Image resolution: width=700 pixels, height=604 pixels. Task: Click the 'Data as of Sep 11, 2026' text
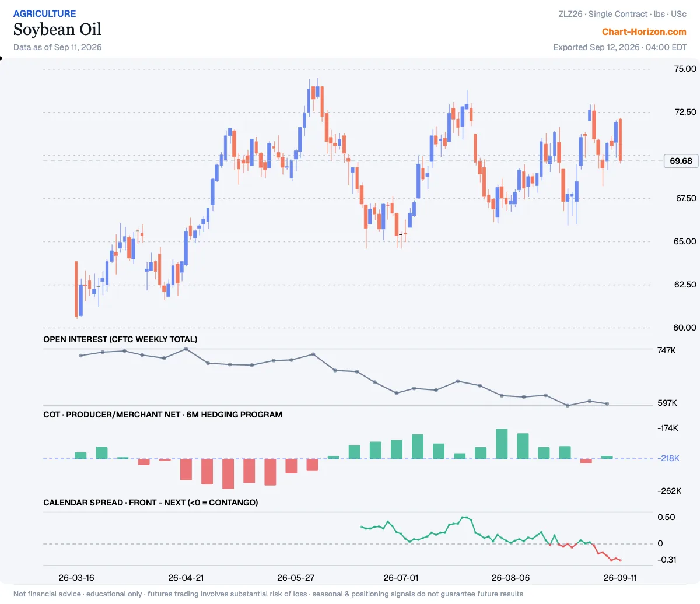[57, 47]
